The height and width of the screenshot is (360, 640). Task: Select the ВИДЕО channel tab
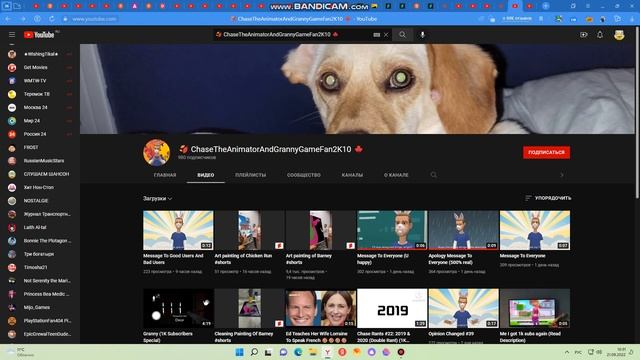(x=206, y=175)
